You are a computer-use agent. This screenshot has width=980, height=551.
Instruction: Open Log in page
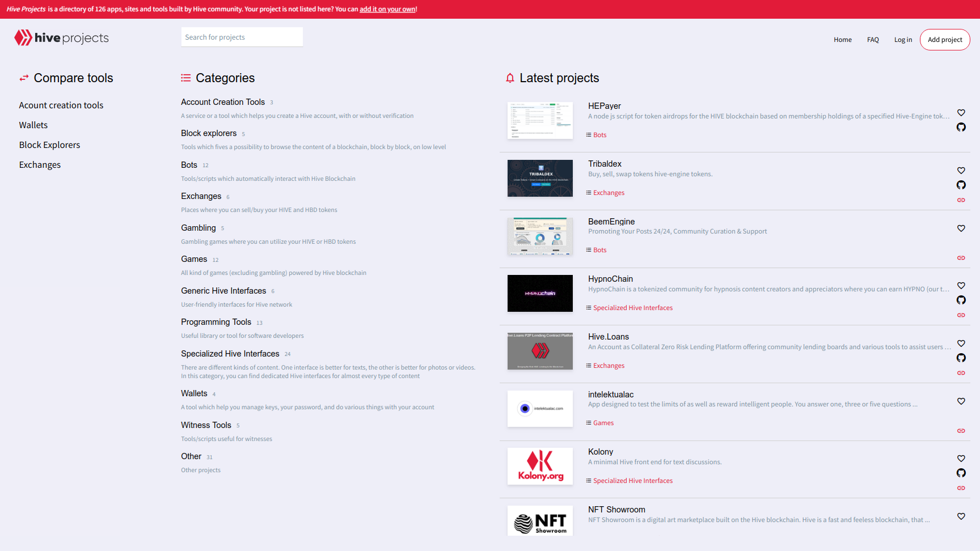coord(903,40)
